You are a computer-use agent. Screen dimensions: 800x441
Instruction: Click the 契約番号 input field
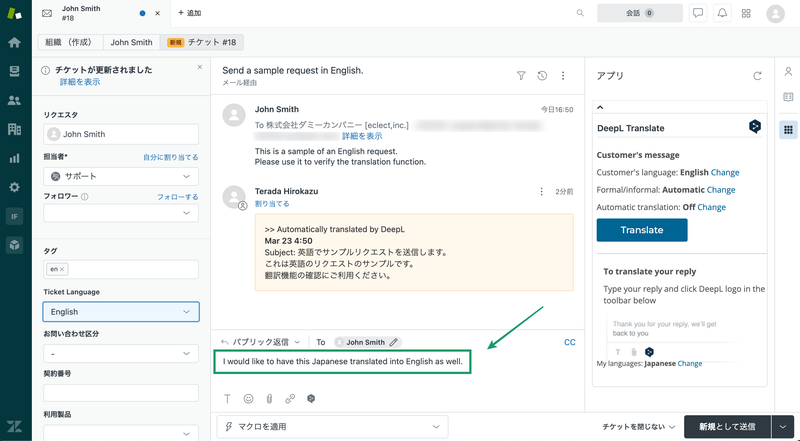(121, 393)
